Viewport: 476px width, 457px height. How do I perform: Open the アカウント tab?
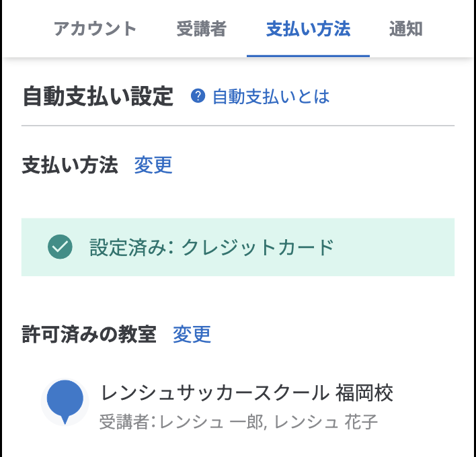[95, 29]
